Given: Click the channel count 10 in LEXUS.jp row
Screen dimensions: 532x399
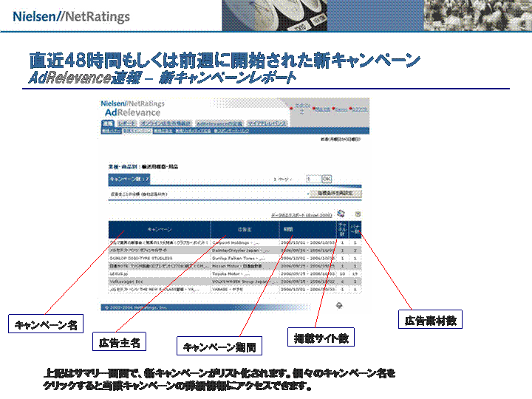Looking at the screenshot, I should tap(342, 273).
